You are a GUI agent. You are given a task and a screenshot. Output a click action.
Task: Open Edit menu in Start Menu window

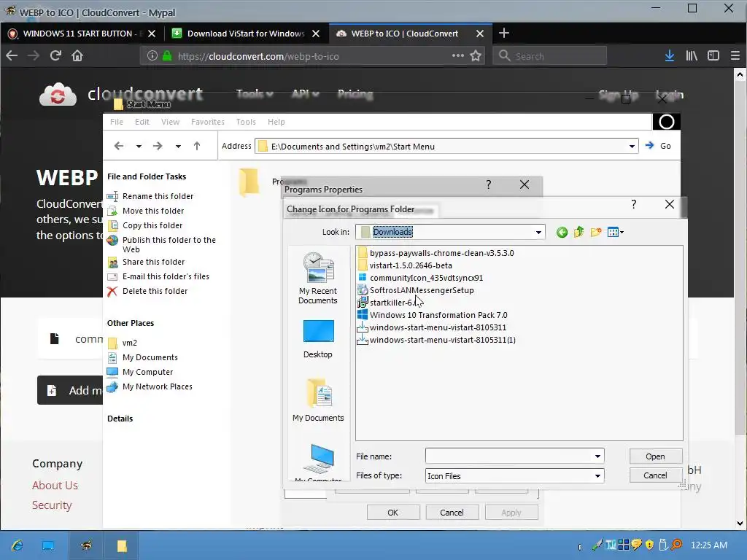pyautogui.click(x=142, y=122)
